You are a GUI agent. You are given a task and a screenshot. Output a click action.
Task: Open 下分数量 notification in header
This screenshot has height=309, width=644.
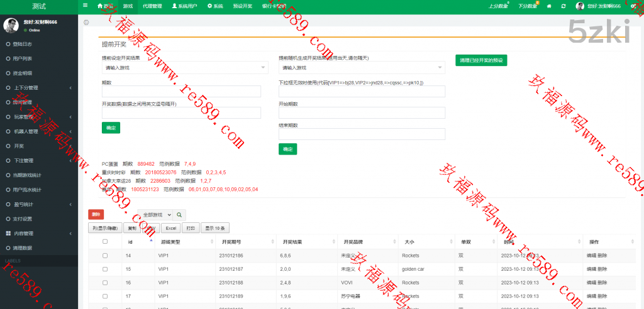pyautogui.click(x=528, y=6)
